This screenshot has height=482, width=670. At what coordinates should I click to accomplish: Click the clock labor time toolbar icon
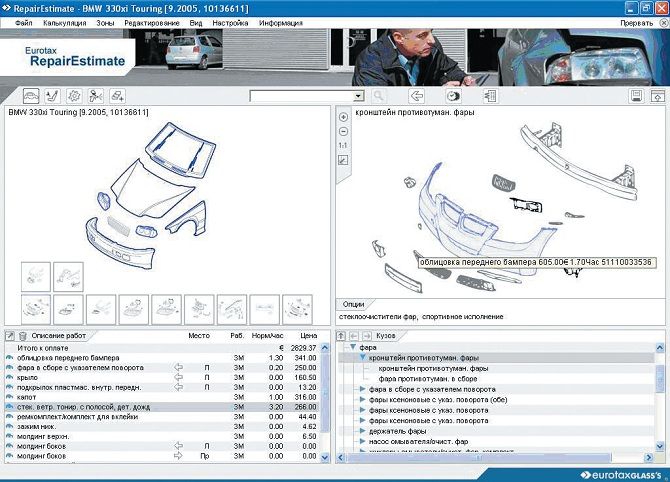(453, 96)
